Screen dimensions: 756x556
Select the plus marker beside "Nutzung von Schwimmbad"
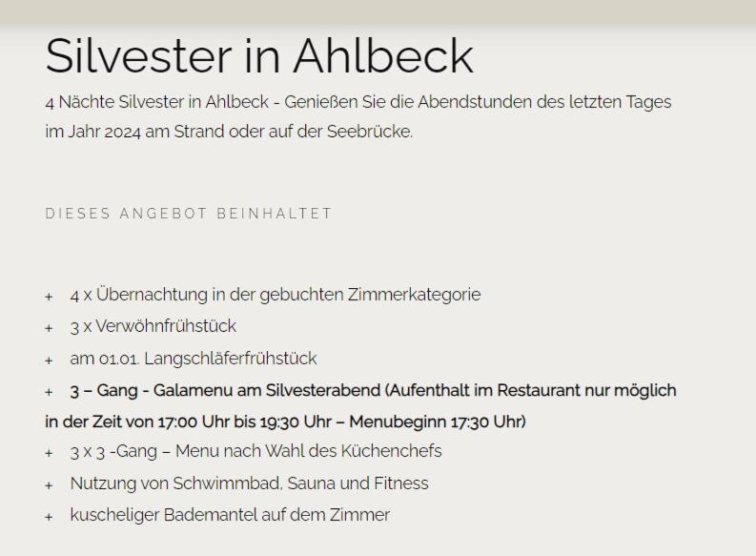tap(49, 485)
